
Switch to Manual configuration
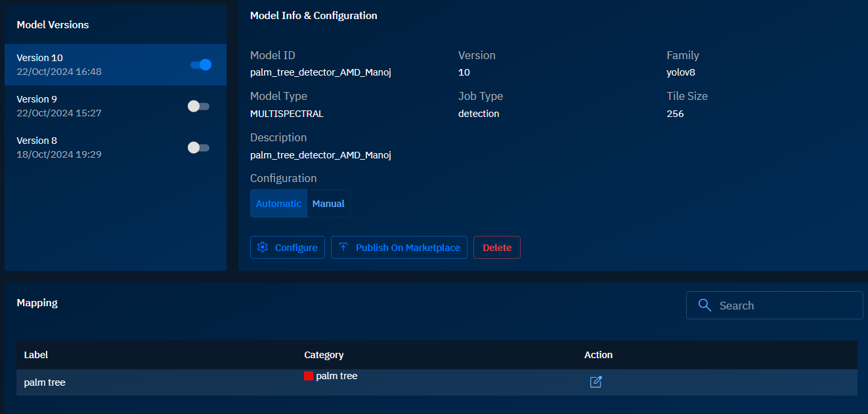pos(328,204)
